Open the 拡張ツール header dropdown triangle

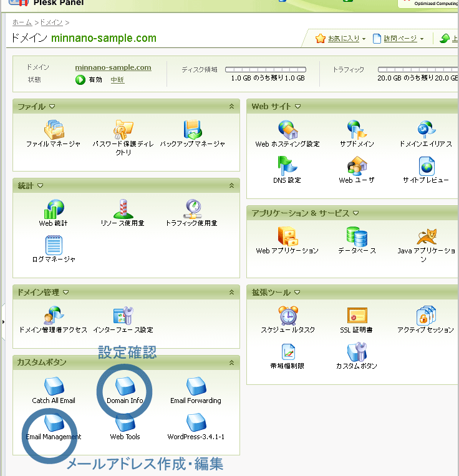[x=297, y=293]
